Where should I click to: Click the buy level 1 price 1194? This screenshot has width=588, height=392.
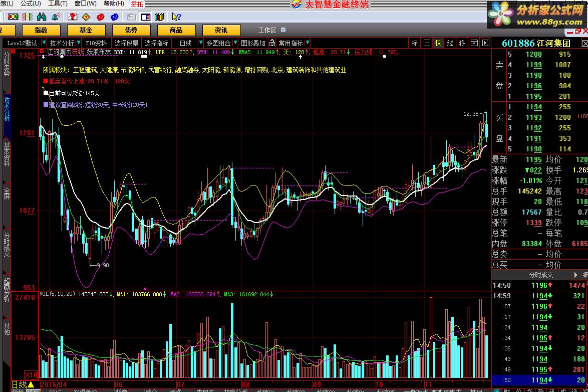[533, 107]
